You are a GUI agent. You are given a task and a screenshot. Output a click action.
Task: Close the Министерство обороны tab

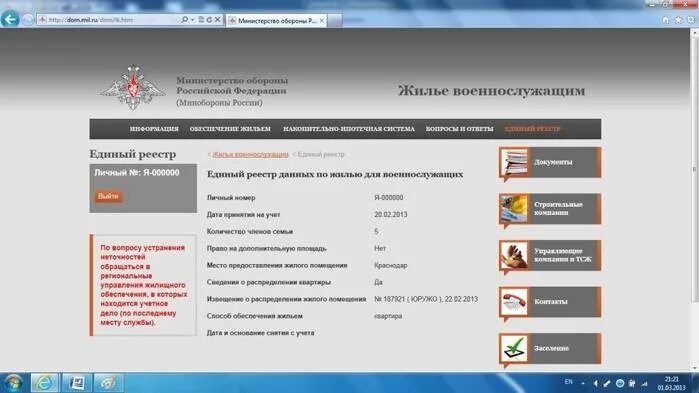(322, 20)
